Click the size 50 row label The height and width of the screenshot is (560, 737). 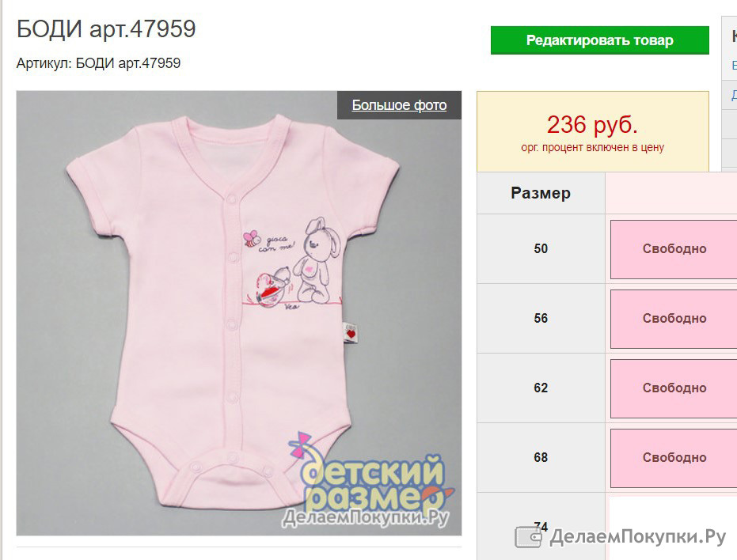tap(541, 249)
